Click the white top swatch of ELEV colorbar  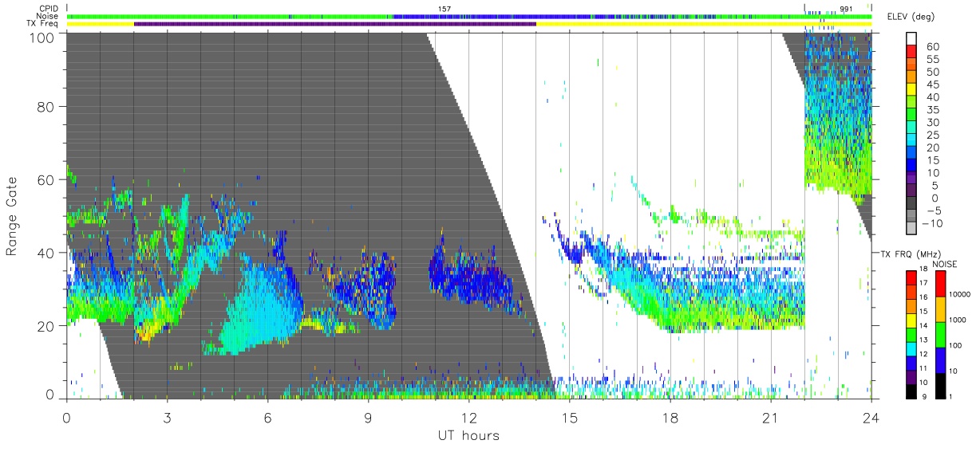(x=911, y=38)
